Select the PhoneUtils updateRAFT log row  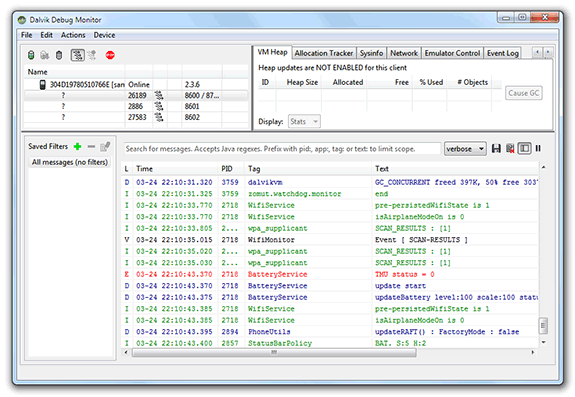click(x=330, y=332)
